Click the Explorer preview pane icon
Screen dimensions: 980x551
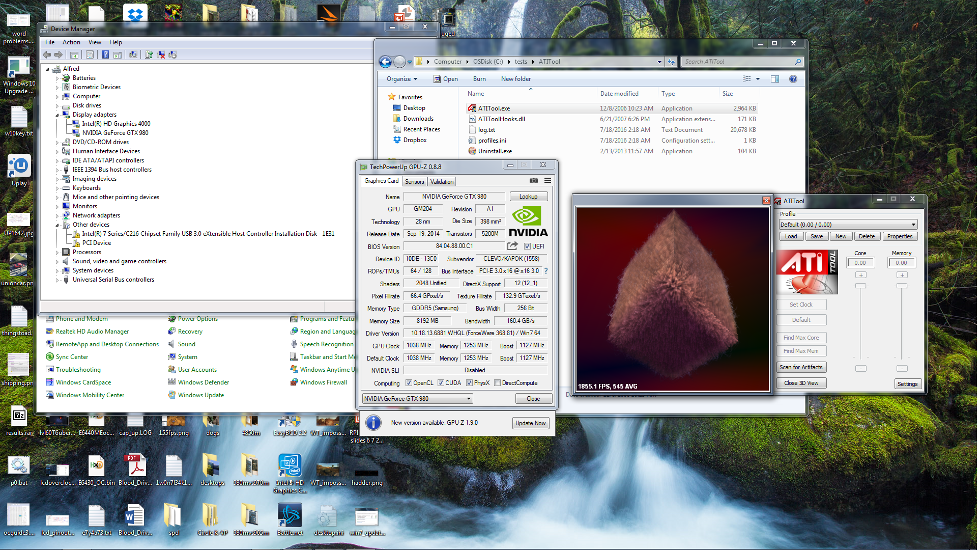click(x=776, y=79)
